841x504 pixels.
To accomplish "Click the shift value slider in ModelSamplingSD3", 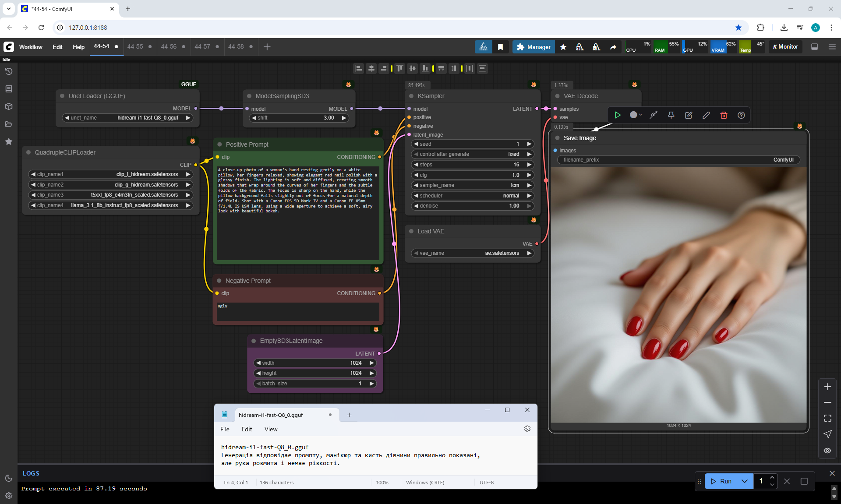I will [299, 118].
